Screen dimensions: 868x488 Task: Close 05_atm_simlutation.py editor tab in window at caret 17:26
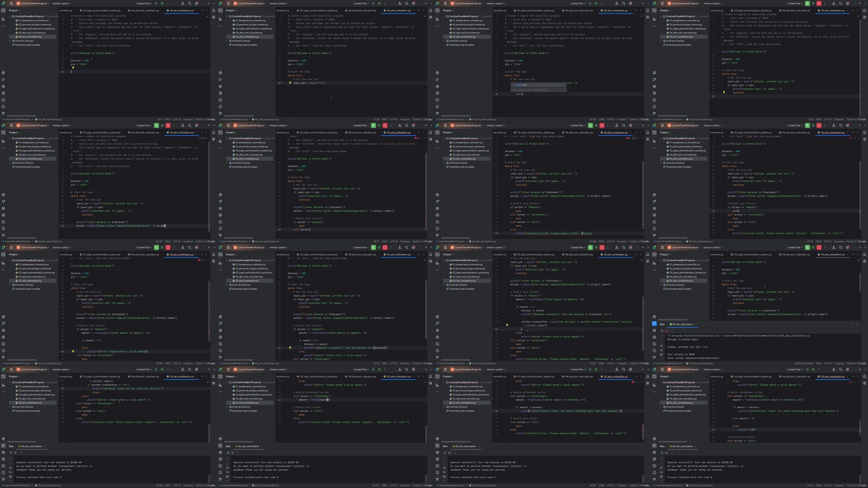pos(414,11)
